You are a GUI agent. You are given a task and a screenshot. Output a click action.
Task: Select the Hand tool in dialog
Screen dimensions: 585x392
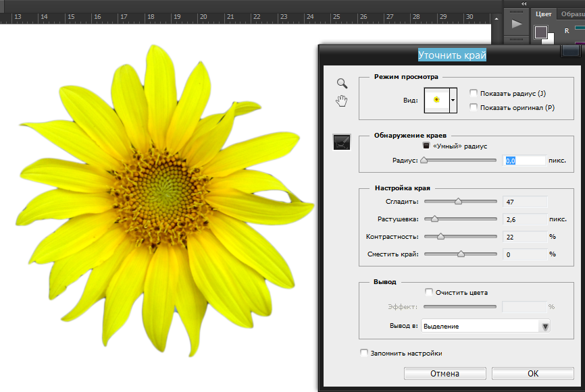tap(342, 101)
